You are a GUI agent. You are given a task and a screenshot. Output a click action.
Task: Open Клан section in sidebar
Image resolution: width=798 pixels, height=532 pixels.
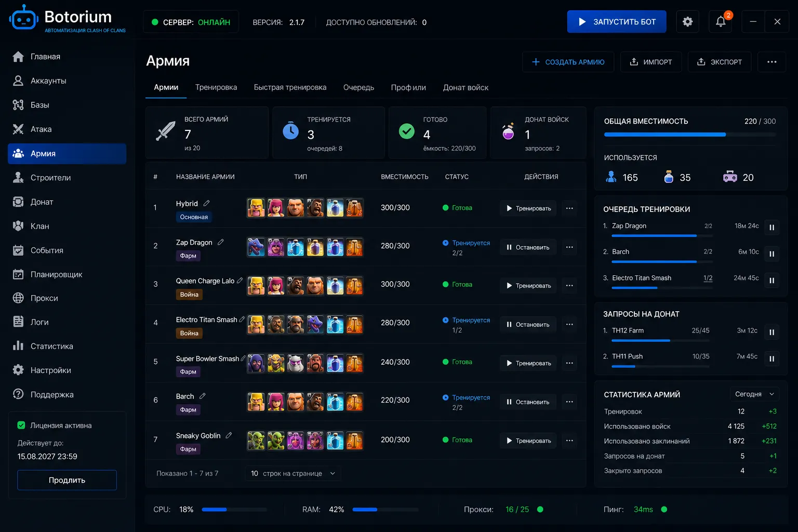pyautogui.click(x=67, y=226)
